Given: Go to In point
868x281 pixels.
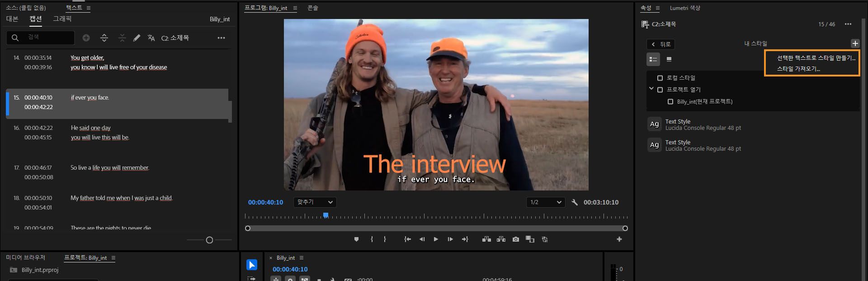Looking at the screenshot, I should (x=407, y=239).
